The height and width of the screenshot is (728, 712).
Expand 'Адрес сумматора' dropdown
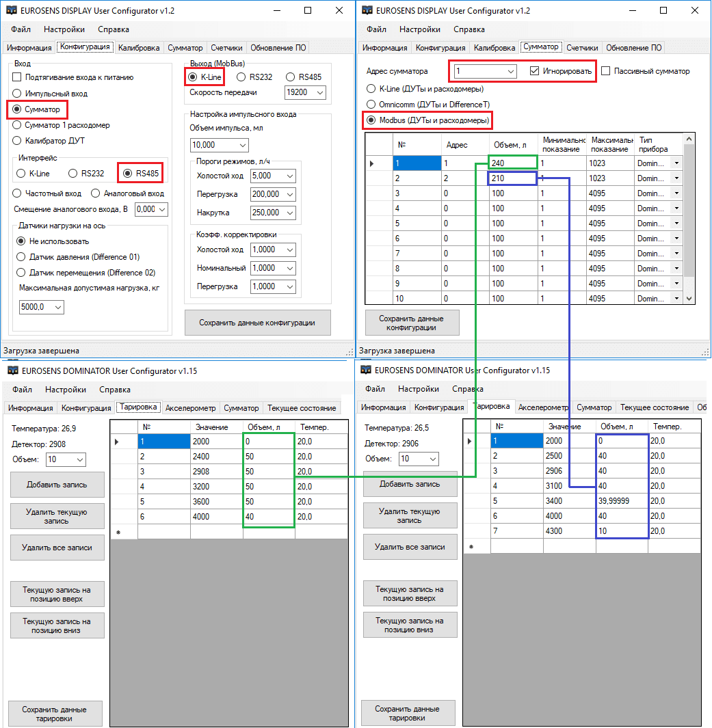coord(511,72)
